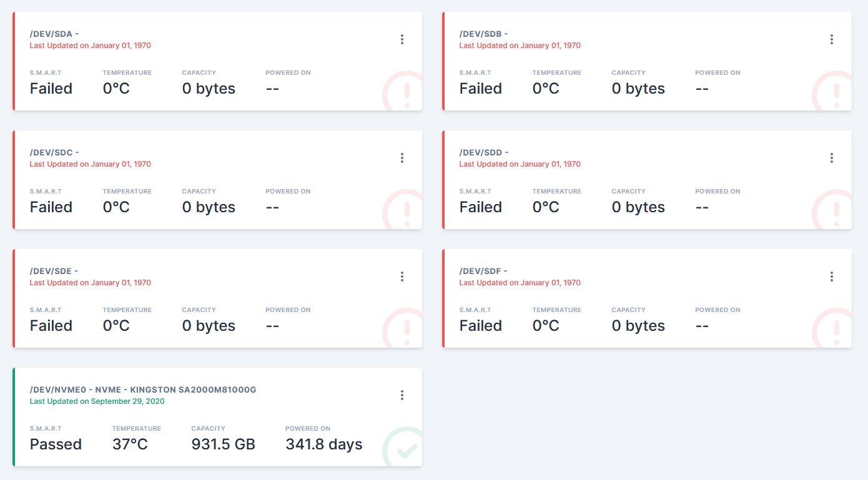Click the 931.5 GB capacity value

click(223, 444)
